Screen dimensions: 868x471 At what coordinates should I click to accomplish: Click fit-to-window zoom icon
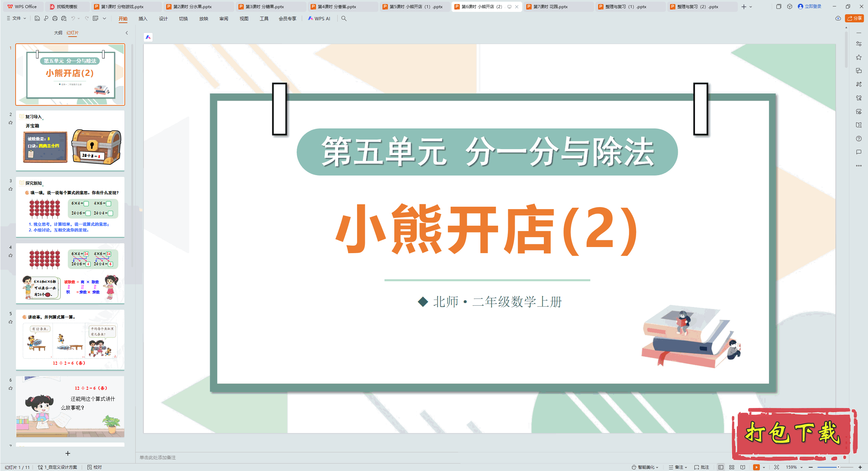pyautogui.click(x=776, y=467)
